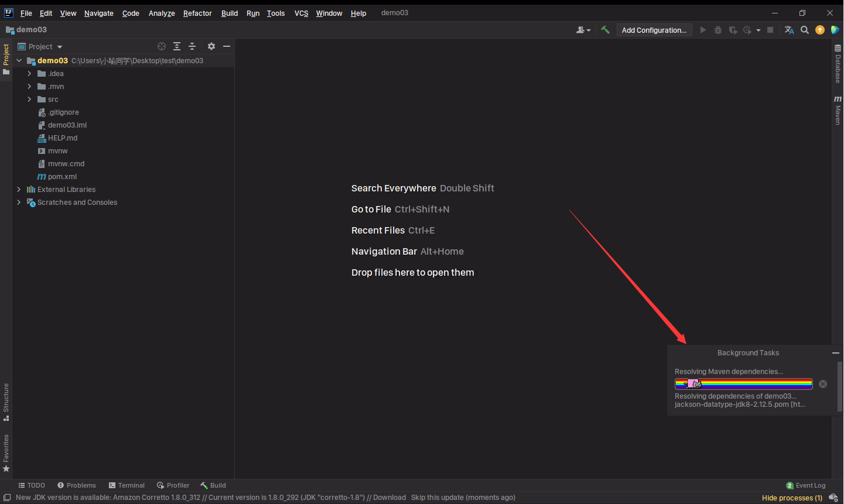Click the rainbow Nyan progress bar
The image size is (844, 504).
[744, 384]
